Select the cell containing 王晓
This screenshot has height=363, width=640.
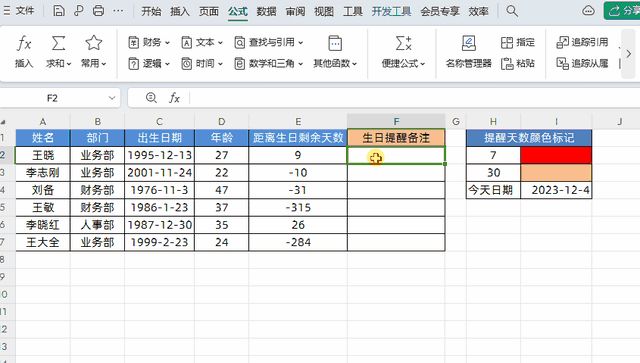(x=43, y=155)
